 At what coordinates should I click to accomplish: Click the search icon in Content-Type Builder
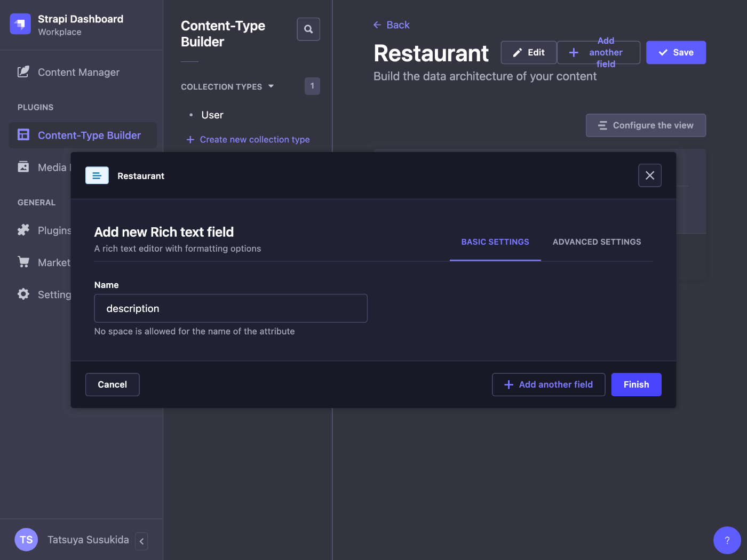[308, 29]
